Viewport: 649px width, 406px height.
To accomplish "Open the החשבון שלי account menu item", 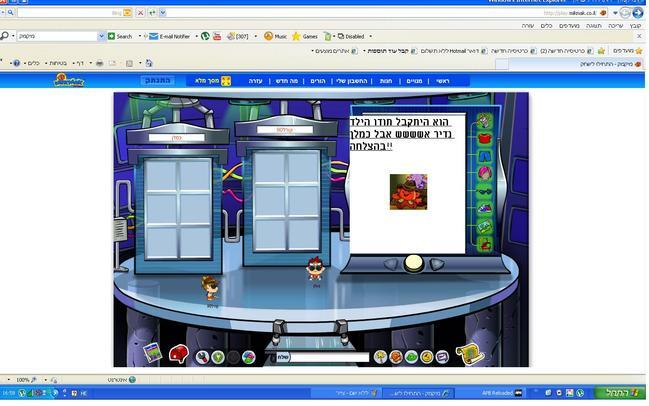I will pyautogui.click(x=352, y=81).
